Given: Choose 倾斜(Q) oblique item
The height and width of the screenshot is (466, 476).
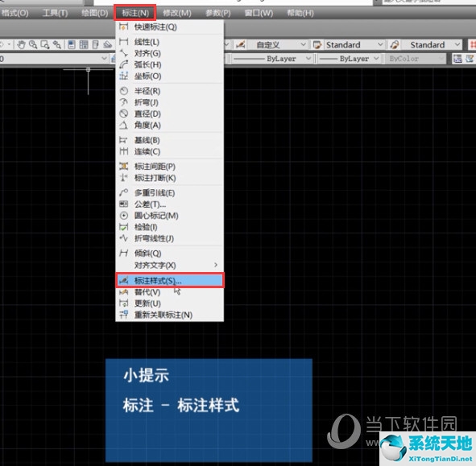Looking at the screenshot, I should tap(170, 254).
